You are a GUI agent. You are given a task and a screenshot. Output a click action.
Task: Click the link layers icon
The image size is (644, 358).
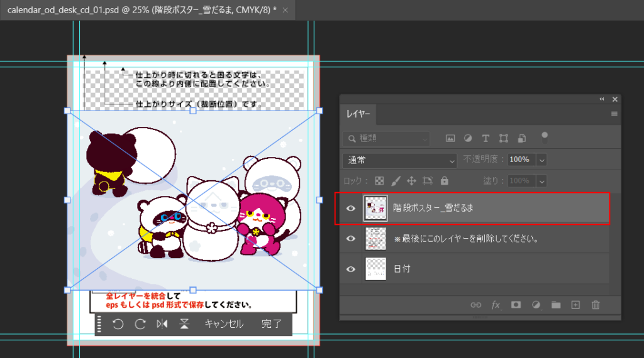point(476,305)
